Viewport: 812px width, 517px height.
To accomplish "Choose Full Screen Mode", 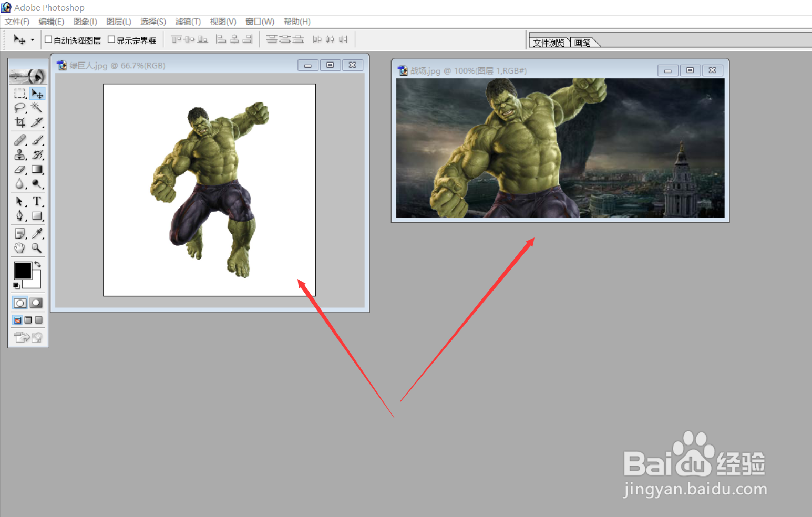I will (x=38, y=320).
